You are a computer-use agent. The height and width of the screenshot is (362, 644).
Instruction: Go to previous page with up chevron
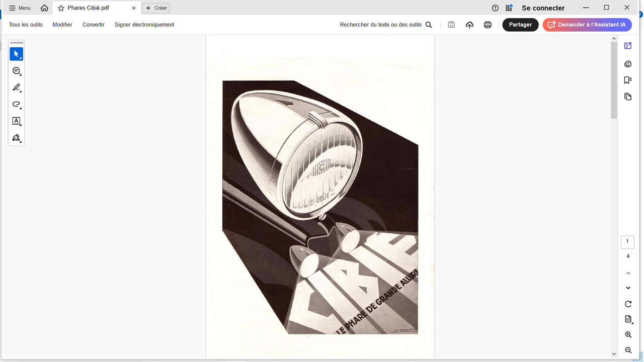628,273
